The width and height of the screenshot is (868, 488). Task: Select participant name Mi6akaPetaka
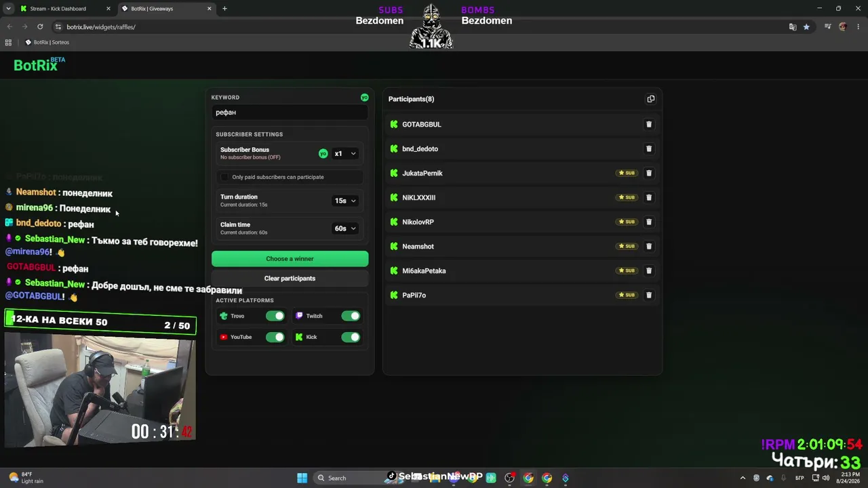424,271
